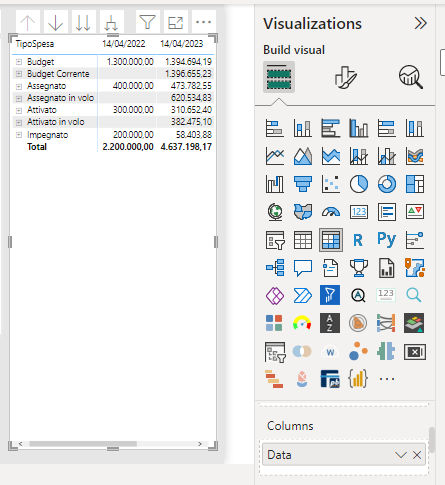
Task: Select the KPI visual
Action: [x=415, y=212]
